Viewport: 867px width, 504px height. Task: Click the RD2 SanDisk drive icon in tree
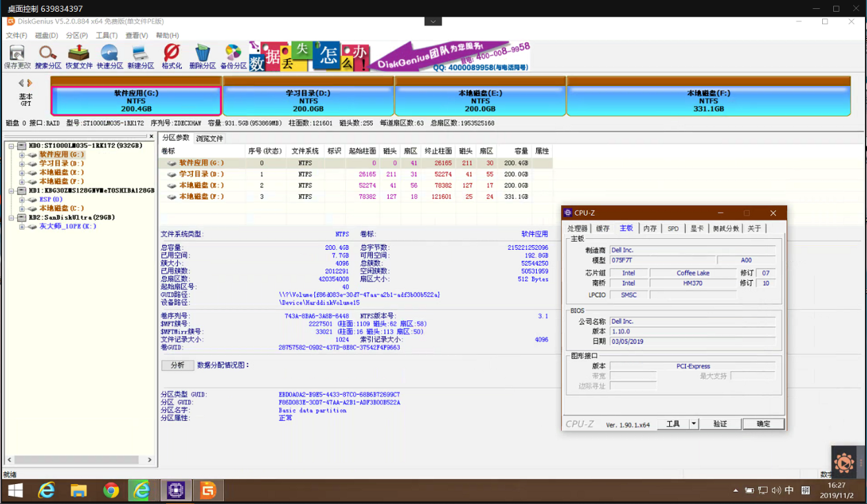[x=22, y=218]
